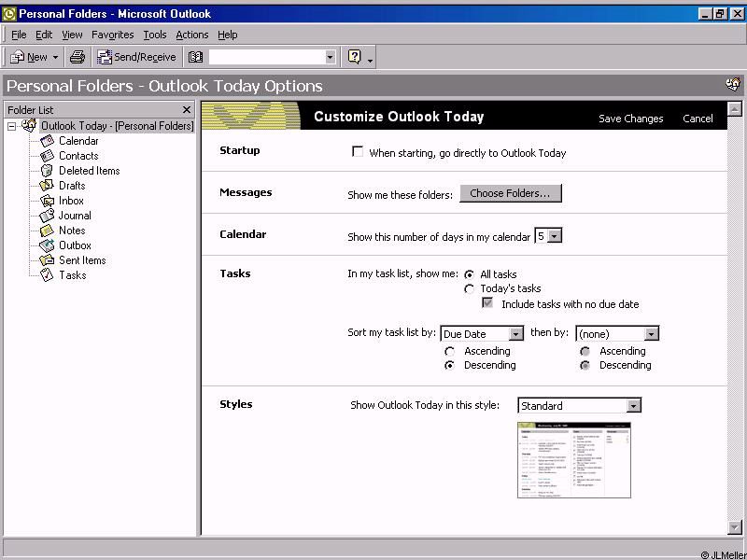
Task: Click the Inbox folder icon
Action: [x=48, y=201]
